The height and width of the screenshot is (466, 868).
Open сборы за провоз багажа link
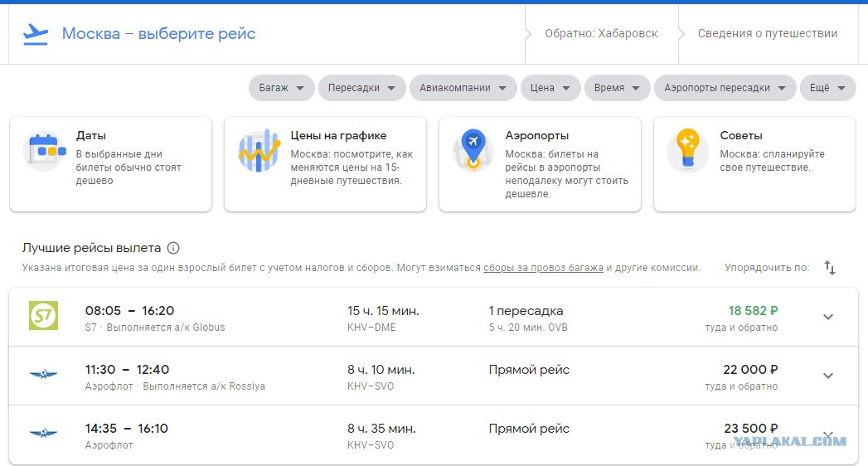coord(543,268)
